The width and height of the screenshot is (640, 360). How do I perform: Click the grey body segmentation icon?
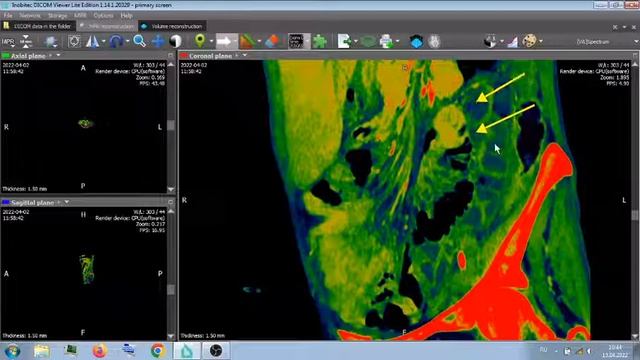click(x=434, y=41)
